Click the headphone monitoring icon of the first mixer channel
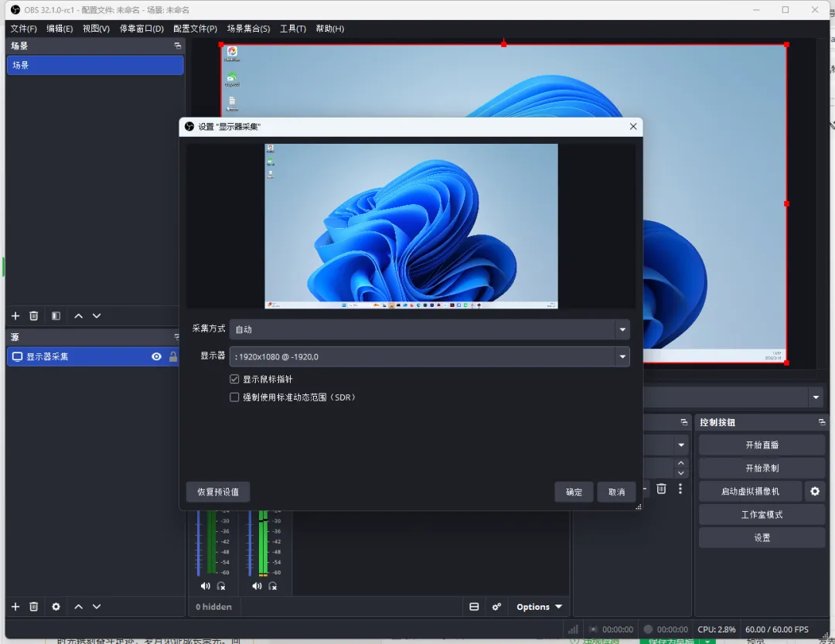Screen dimensions: 835x644 coord(221,586)
